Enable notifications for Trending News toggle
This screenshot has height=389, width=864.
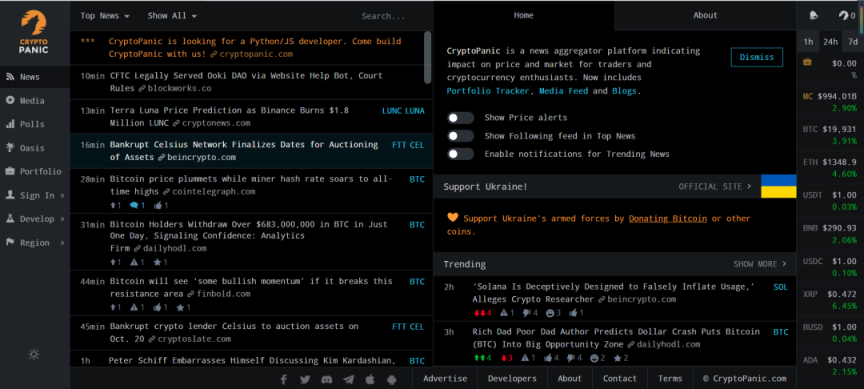click(x=461, y=154)
